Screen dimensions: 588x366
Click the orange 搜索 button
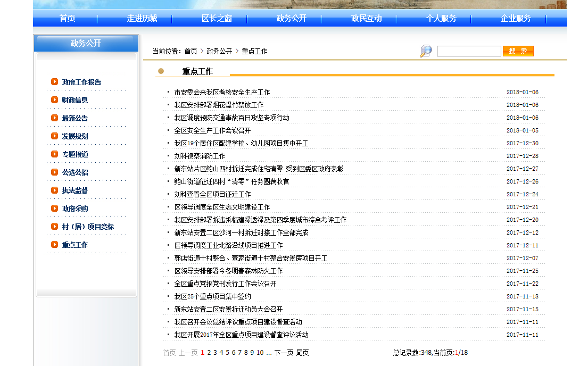click(x=518, y=51)
